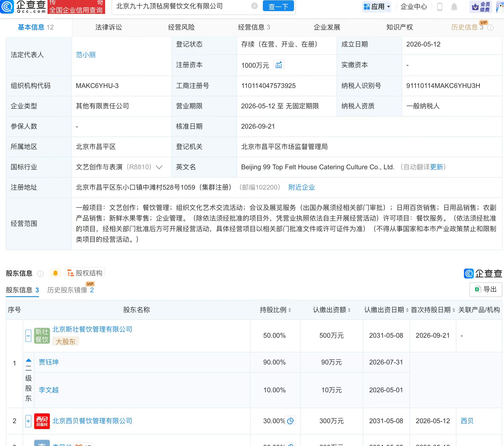
Task: Click the 大股东 tag
Action: (65, 342)
